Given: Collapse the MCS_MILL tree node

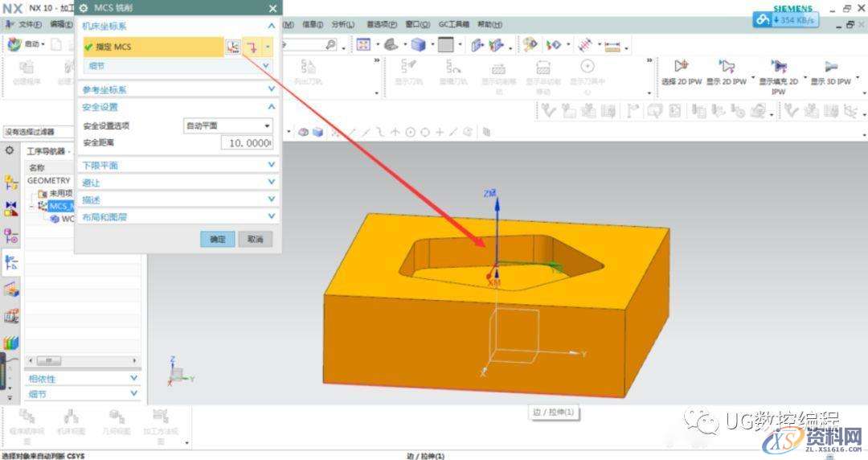Looking at the screenshot, I should [x=31, y=206].
